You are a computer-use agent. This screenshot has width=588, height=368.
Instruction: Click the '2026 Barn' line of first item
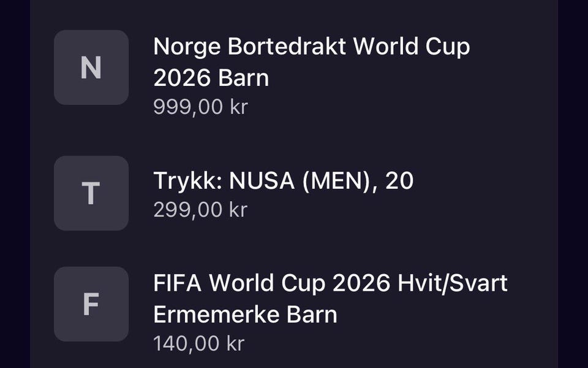click(x=211, y=78)
